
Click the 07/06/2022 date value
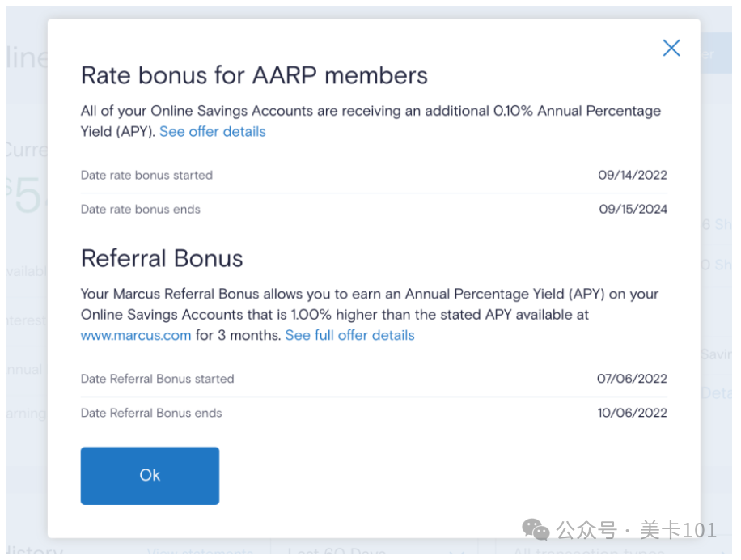tap(633, 379)
